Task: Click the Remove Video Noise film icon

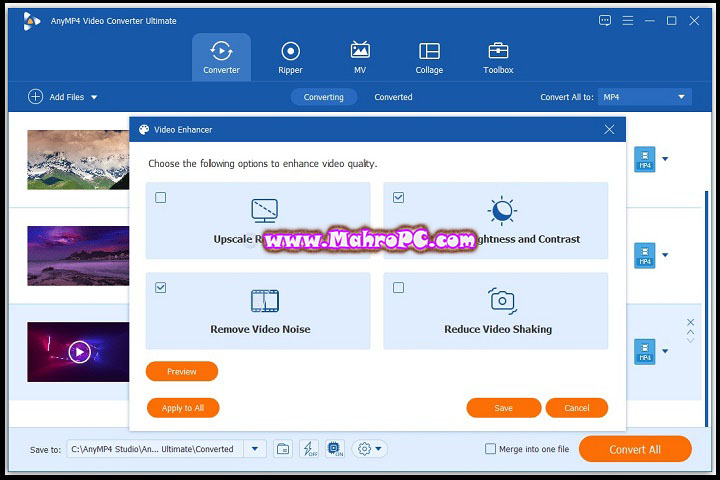Action: [264, 301]
